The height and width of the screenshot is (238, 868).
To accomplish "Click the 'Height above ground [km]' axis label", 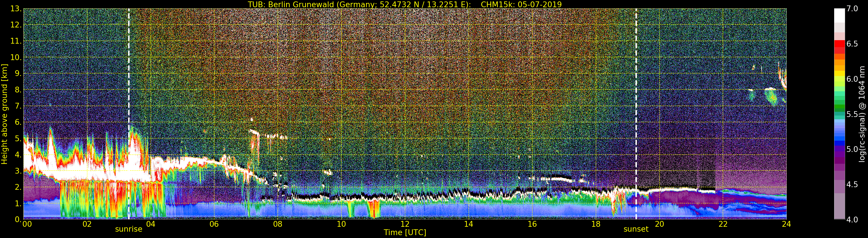I will [x=4, y=114].
